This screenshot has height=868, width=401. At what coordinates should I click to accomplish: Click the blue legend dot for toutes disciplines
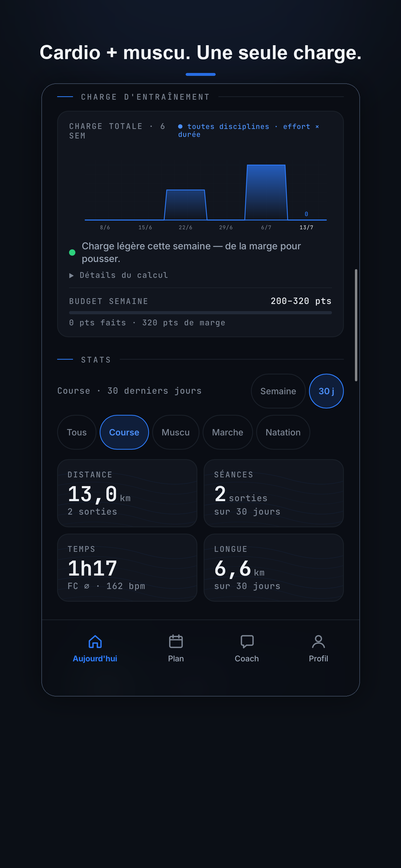point(180,126)
